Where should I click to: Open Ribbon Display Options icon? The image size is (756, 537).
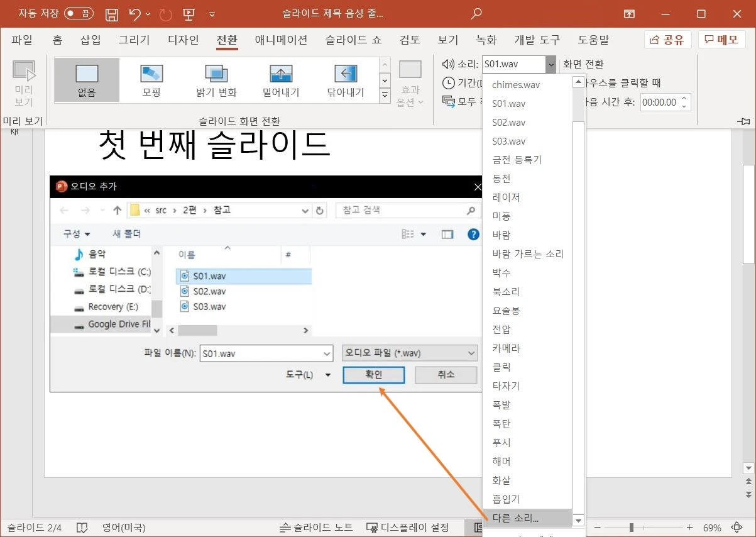point(629,14)
